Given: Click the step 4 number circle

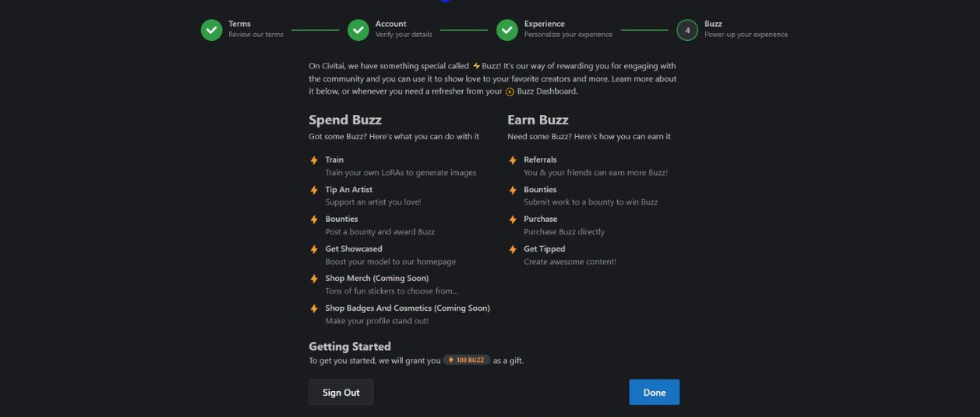Looking at the screenshot, I should point(687,30).
